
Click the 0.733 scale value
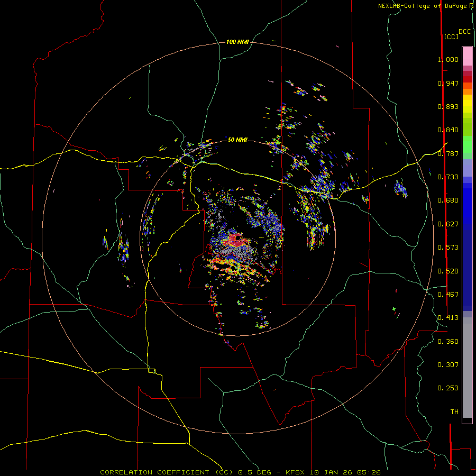[448, 177]
